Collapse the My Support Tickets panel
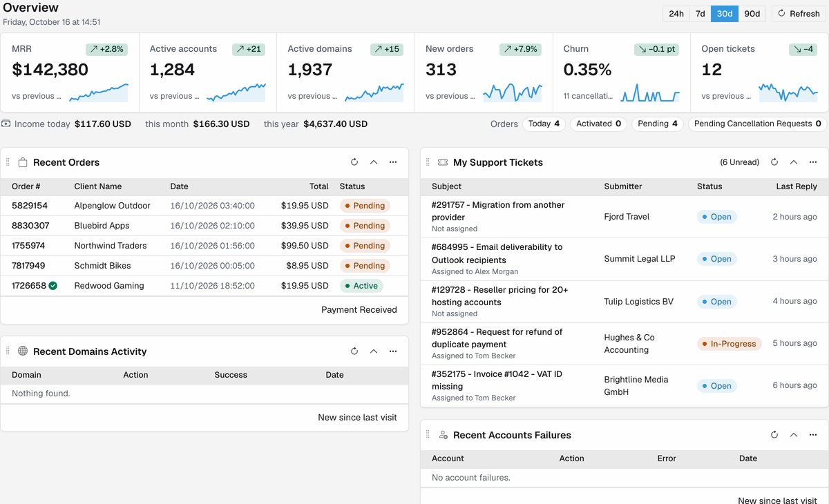The width and height of the screenshot is (829, 504). (794, 162)
